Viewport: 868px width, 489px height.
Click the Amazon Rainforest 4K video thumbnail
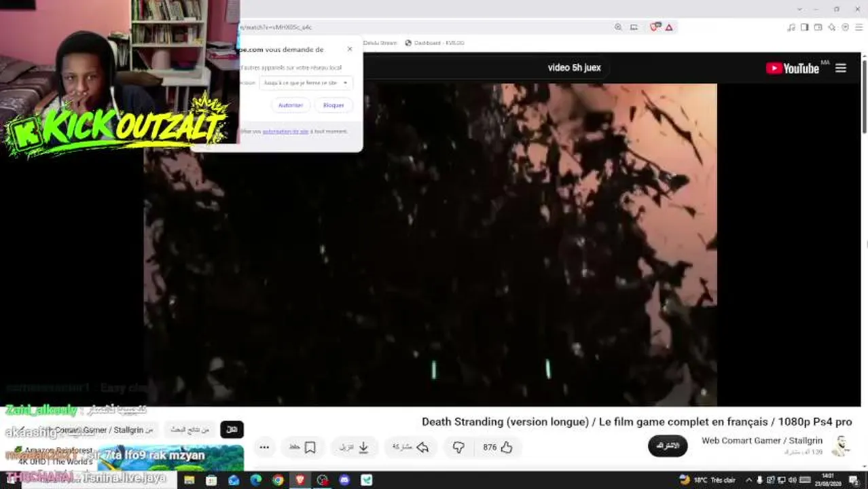170,458
